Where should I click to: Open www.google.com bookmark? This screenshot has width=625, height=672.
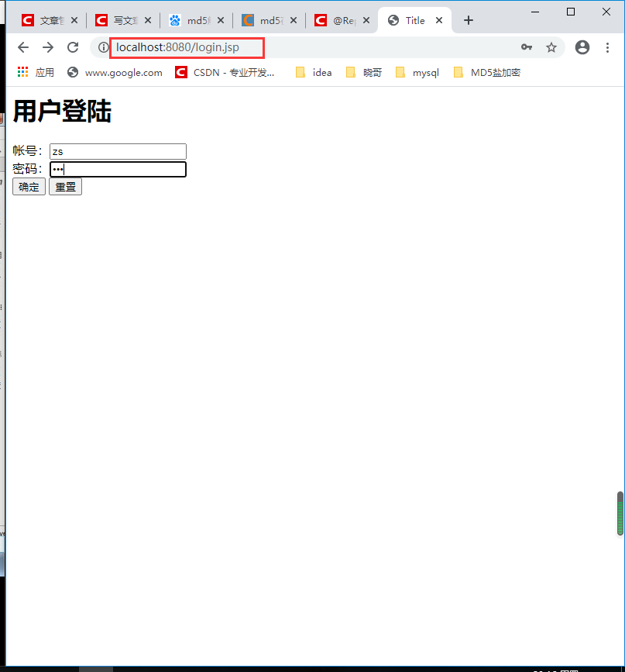click(115, 72)
